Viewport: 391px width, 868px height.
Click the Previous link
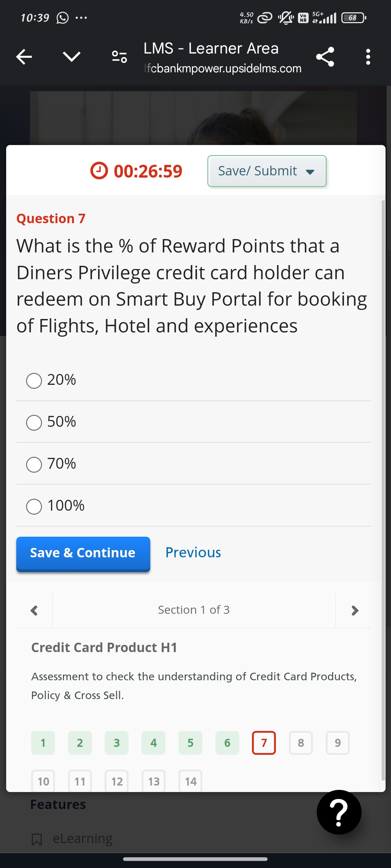(x=193, y=553)
